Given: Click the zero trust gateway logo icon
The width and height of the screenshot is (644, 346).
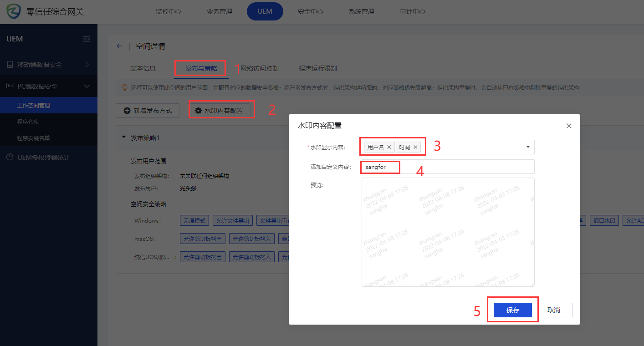Looking at the screenshot, I should tap(13, 11).
